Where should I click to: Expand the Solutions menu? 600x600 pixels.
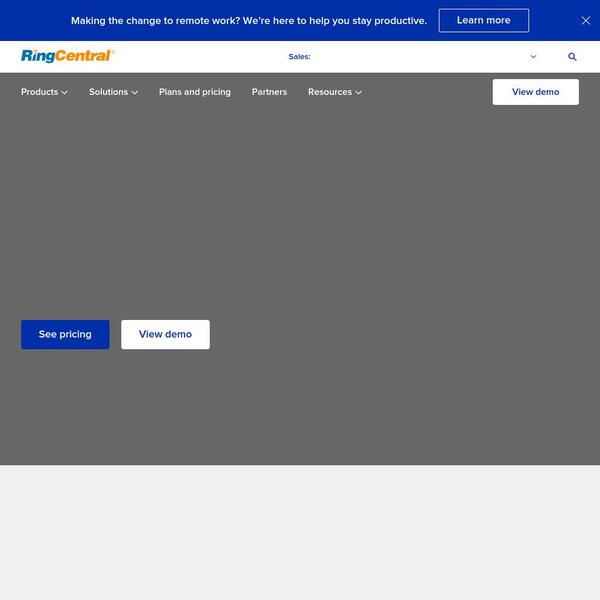click(x=113, y=92)
